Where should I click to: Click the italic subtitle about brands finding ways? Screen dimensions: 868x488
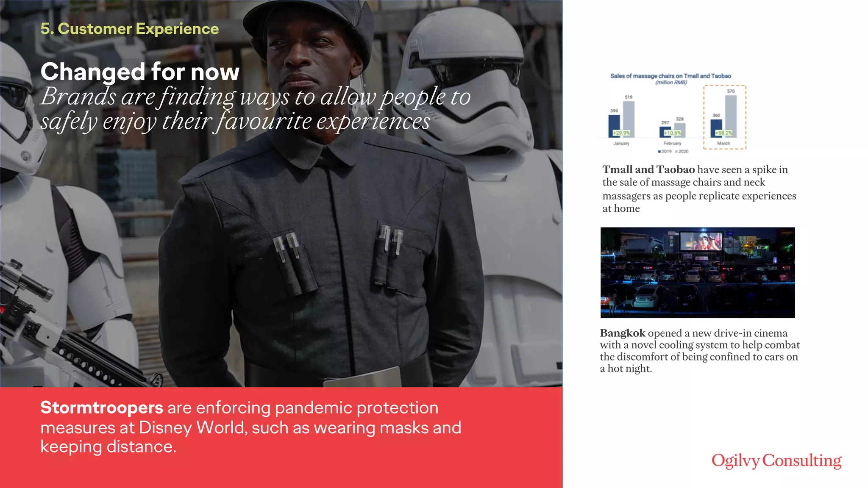click(256, 109)
